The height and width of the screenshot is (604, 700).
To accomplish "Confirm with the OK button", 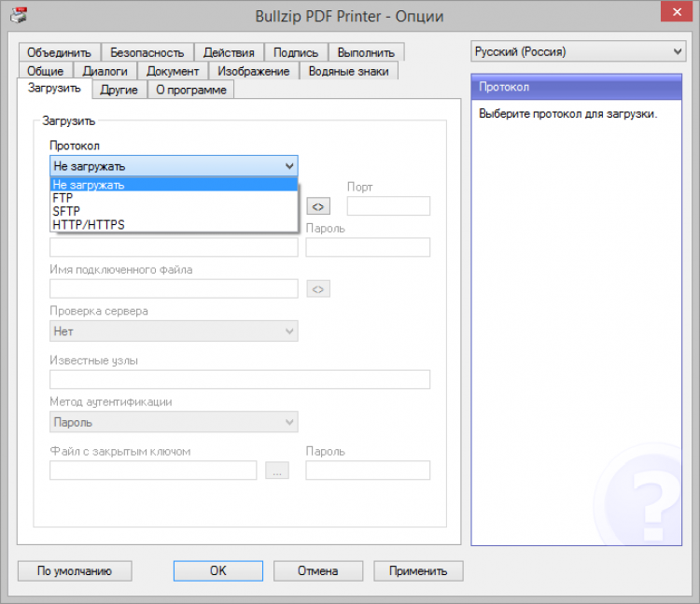I will (218, 571).
